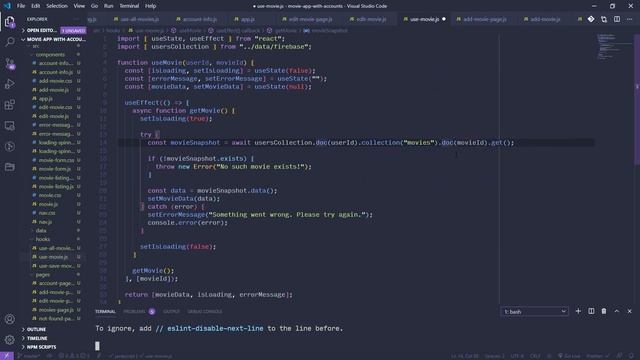The image size is (640, 360).
Task: Maximize the terminal panel size
Action: tap(617, 311)
